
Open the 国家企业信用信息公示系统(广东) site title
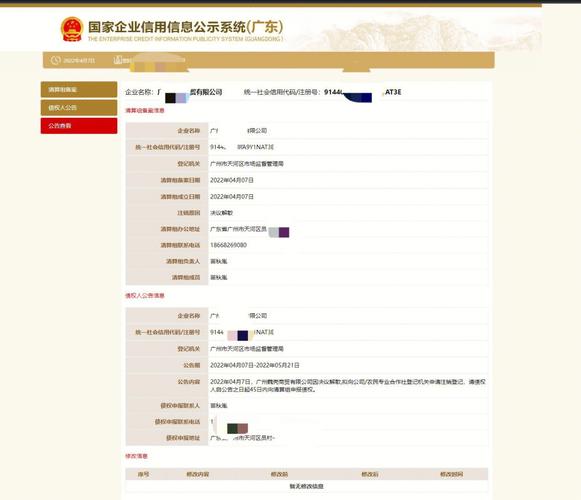coord(185,26)
